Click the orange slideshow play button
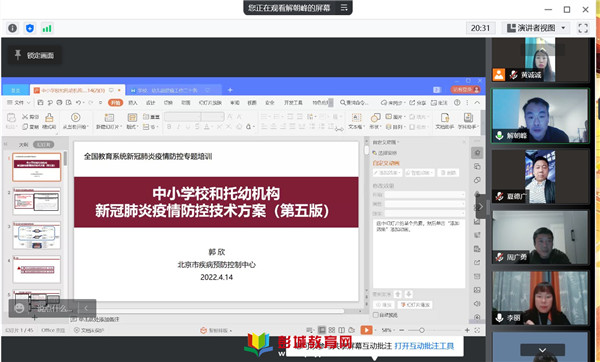 (366, 330)
